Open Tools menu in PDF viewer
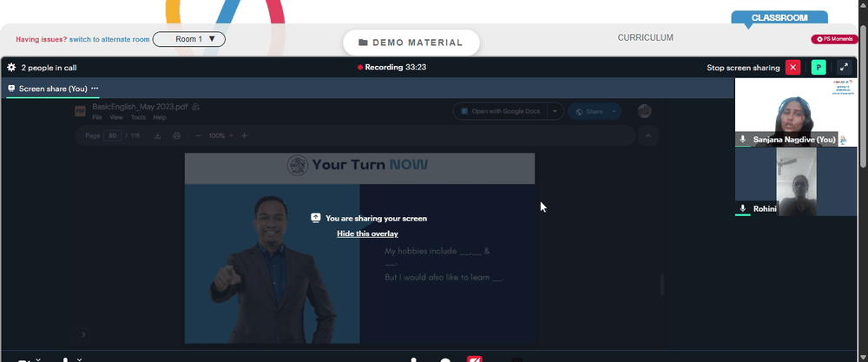 138,117
